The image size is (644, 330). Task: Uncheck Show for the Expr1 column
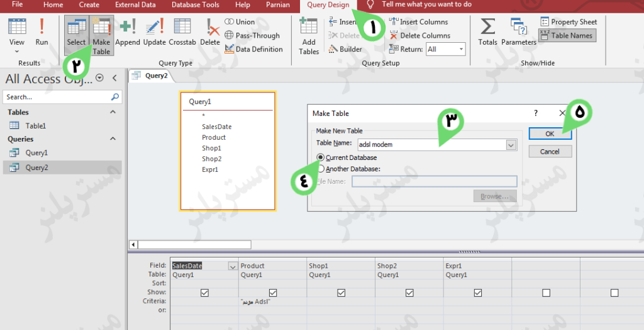coord(478,293)
